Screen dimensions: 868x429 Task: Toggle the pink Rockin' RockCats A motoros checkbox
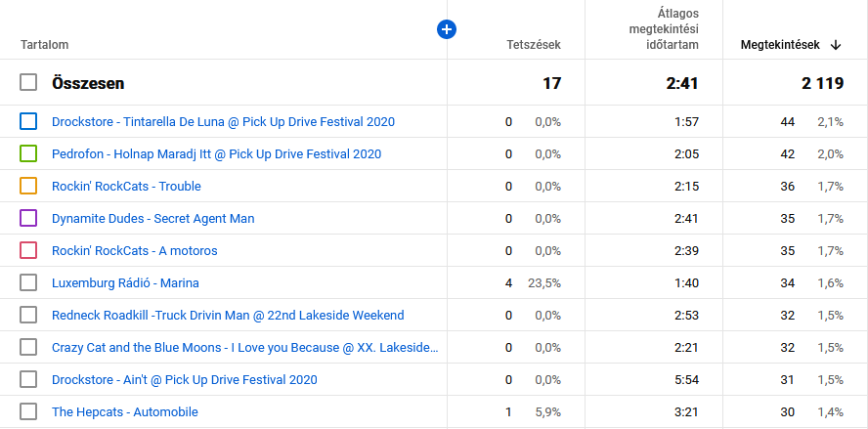(28, 250)
